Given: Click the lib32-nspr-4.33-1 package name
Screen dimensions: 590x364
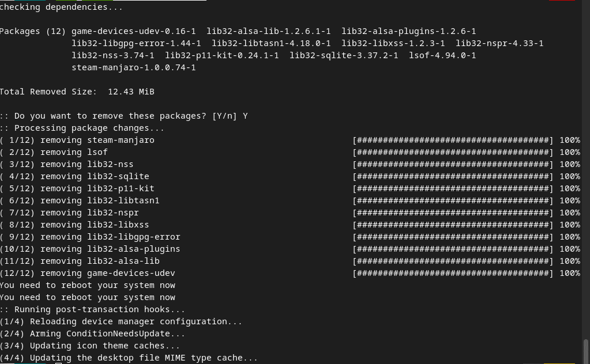Looking at the screenshot, I should (499, 44).
